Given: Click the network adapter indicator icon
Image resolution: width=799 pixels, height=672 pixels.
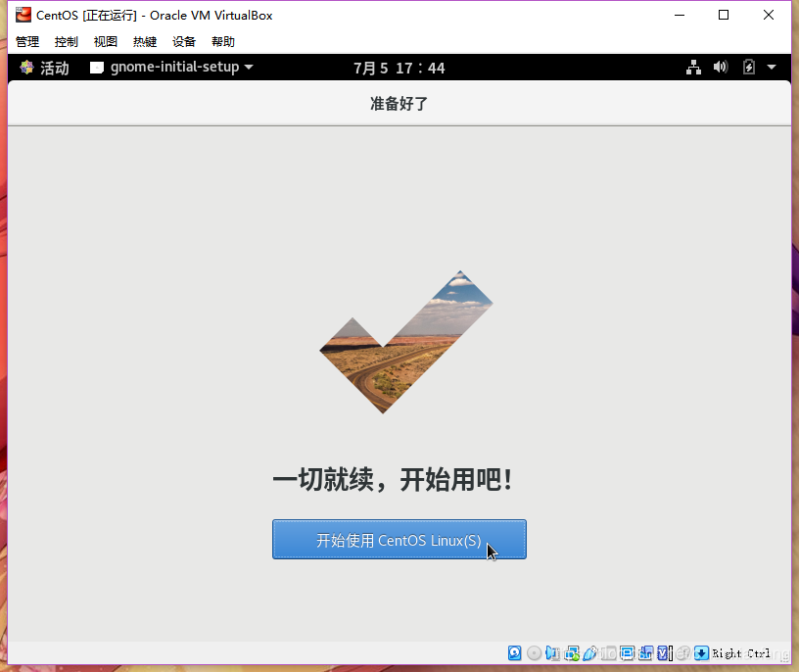Looking at the screenshot, I should pyautogui.click(x=572, y=653).
